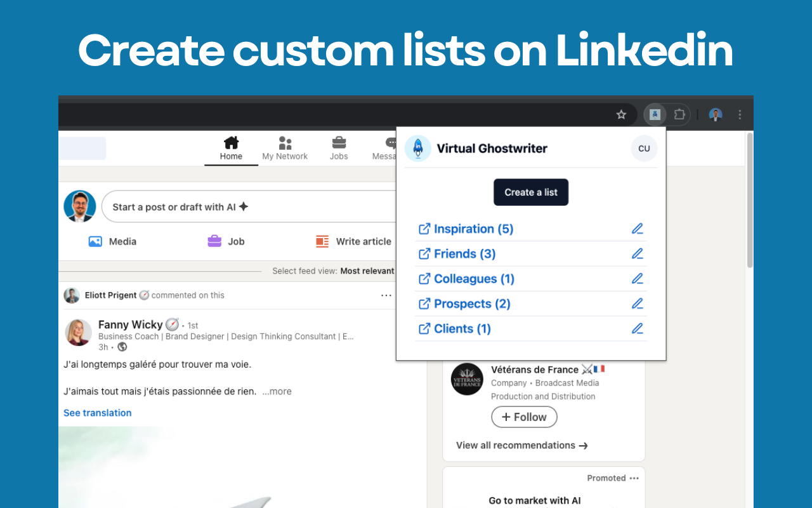
Task: Click the Jobs briefcase icon in top navigation
Action: click(339, 144)
